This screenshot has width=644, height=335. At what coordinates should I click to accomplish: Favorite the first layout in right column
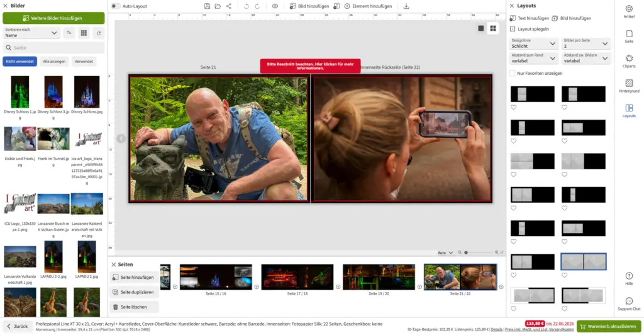point(564,107)
